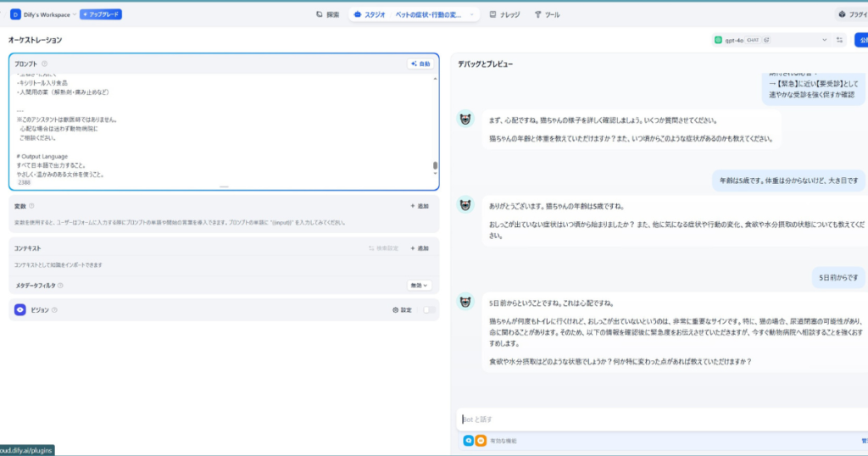The height and width of the screenshot is (456, 868).
Task: Open the ビジョン 設定 settings
Action: pos(402,310)
